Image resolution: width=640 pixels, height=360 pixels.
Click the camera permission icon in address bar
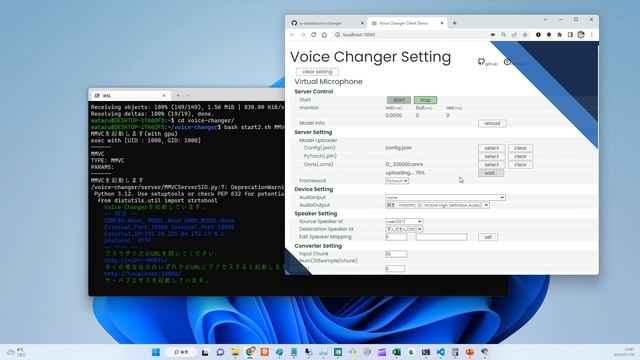point(493,35)
